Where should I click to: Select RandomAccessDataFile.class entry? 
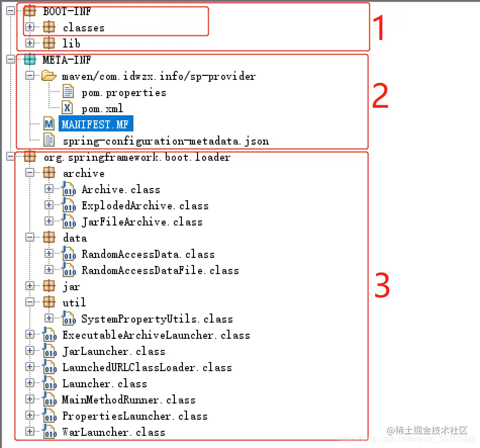click(160, 270)
